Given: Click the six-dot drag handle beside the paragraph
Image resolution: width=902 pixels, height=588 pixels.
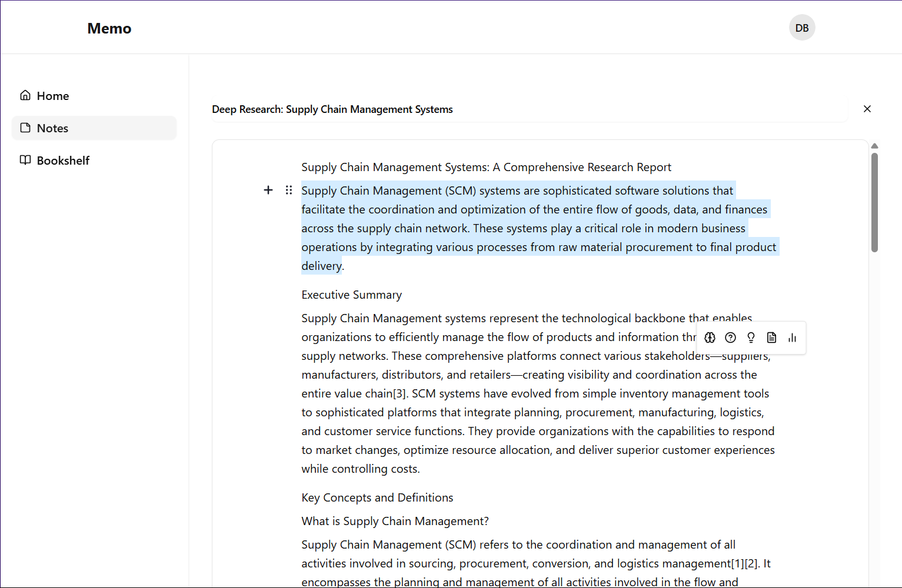Looking at the screenshot, I should (289, 190).
